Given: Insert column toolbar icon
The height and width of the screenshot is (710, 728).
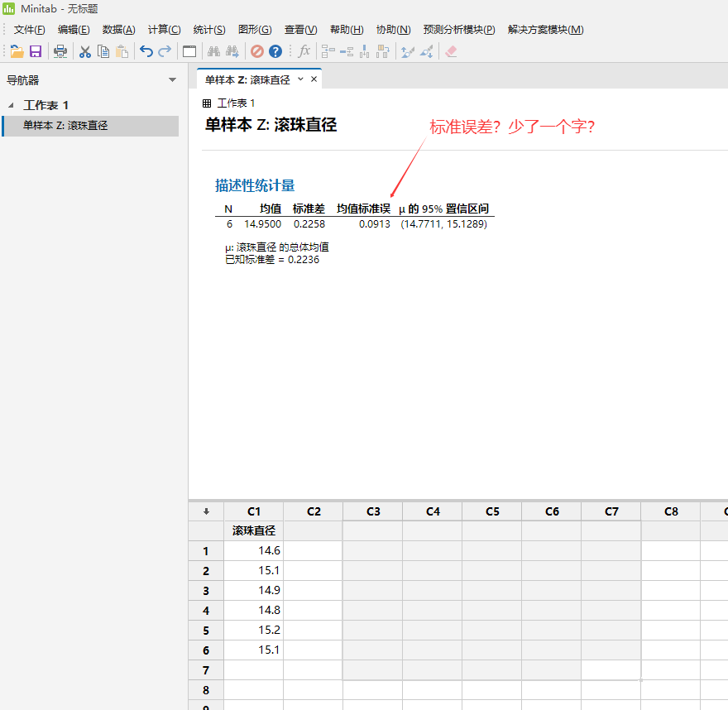Looking at the screenshot, I should click(365, 51).
